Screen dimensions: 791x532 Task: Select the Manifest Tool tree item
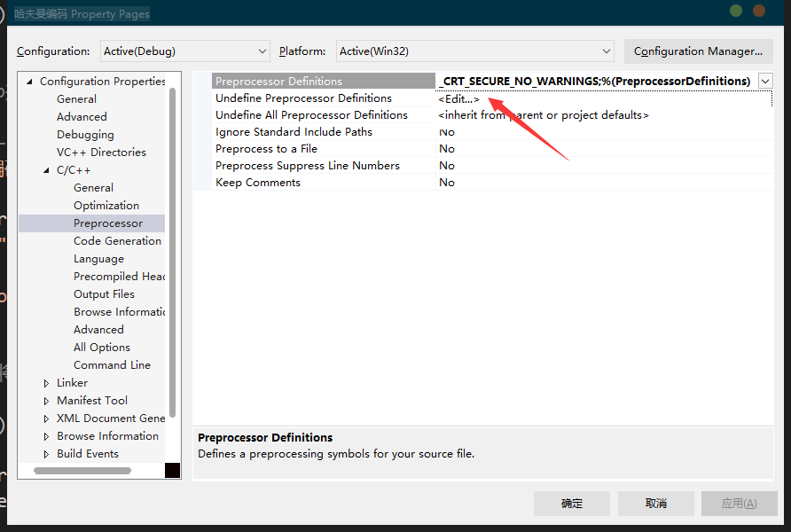(x=92, y=401)
